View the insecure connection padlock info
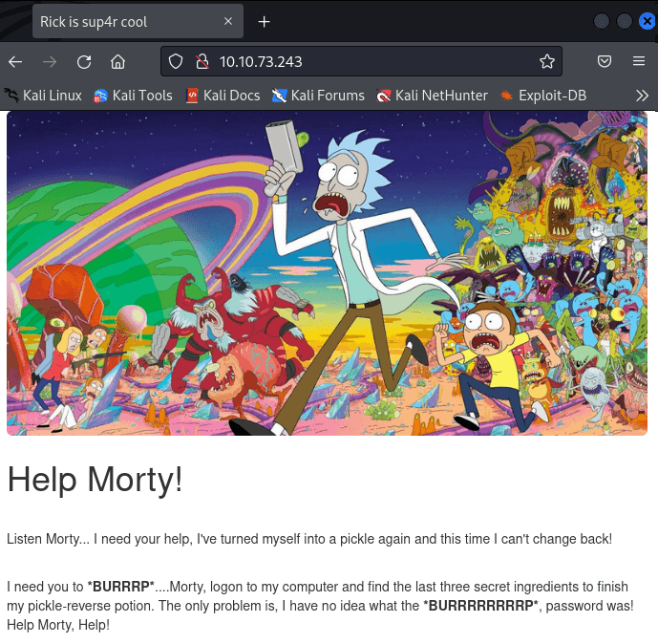Viewport: 658px width, 644px height. pyautogui.click(x=202, y=61)
